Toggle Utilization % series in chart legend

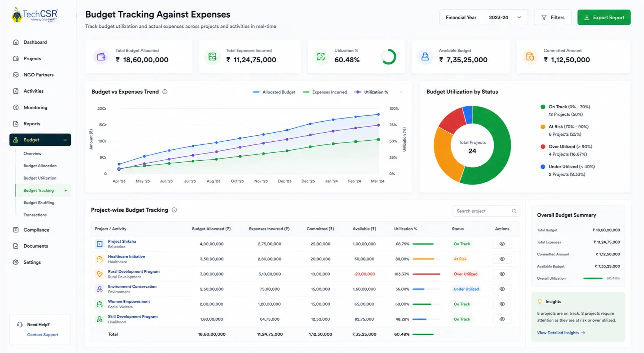pyautogui.click(x=371, y=92)
